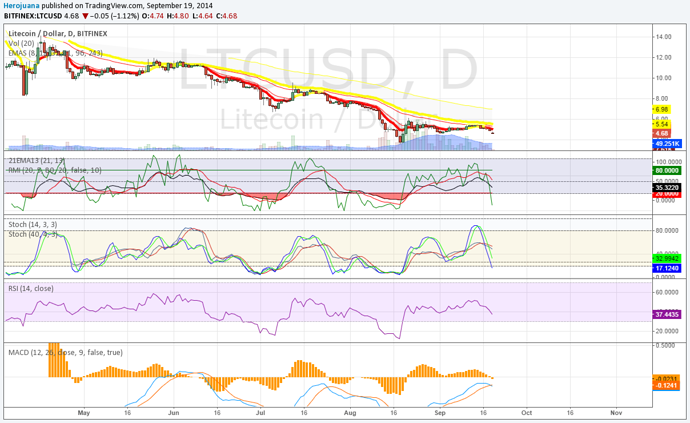Click the 'Litecoin / Dollar, D, BITFINEX' legend
The width and height of the screenshot is (690, 423).
pos(58,33)
